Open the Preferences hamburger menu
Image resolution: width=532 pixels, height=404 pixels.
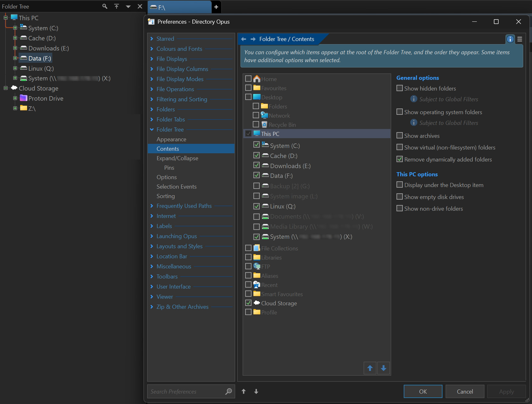click(x=520, y=39)
